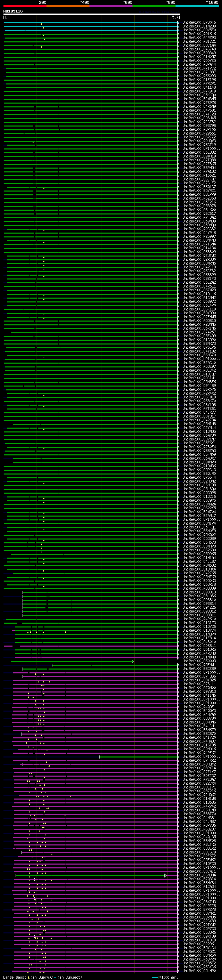Click label UniRef100_B5Y4C4

[x=199, y=948]
